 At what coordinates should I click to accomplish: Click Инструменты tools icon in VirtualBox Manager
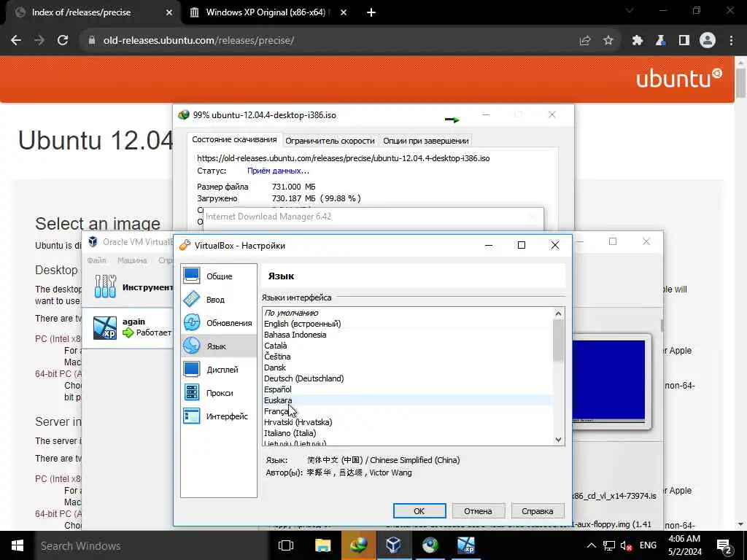point(105,287)
